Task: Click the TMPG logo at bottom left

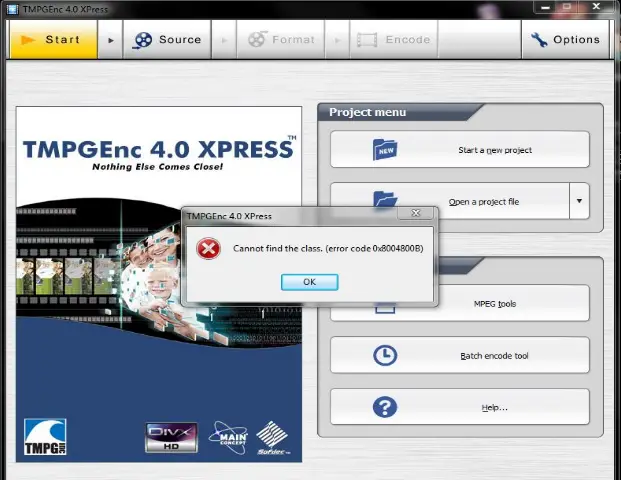Action: [45, 437]
